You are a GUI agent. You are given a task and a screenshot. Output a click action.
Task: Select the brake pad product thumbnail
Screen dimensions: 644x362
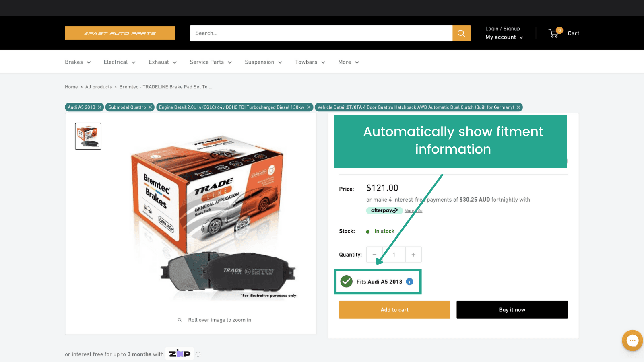[88, 136]
